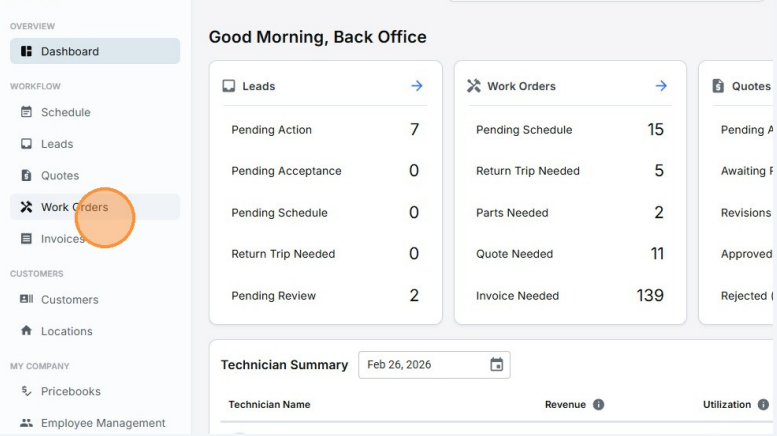Click the Return Trip Needed work orders row

tap(570, 171)
